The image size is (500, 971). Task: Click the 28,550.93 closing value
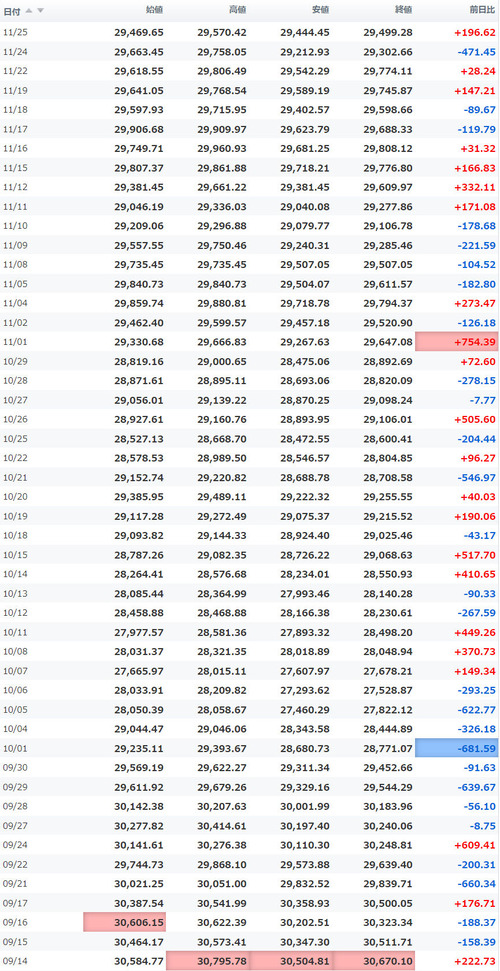[x=388, y=574]
